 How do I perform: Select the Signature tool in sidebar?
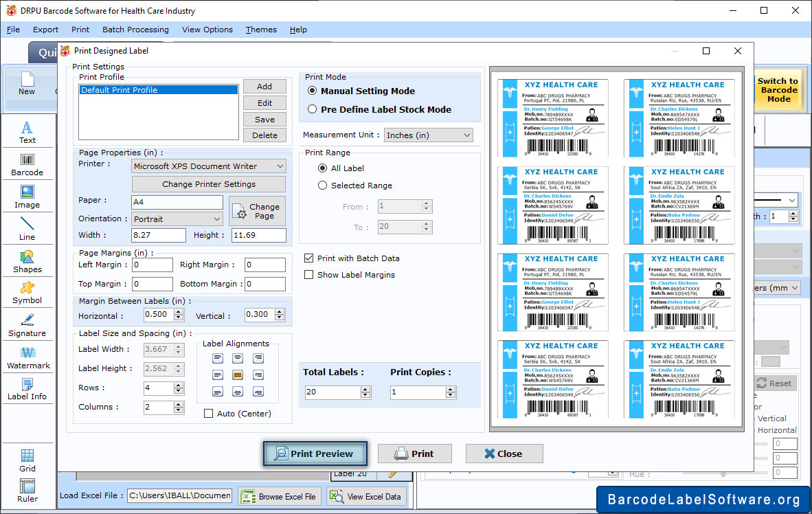tap(27, 325)
